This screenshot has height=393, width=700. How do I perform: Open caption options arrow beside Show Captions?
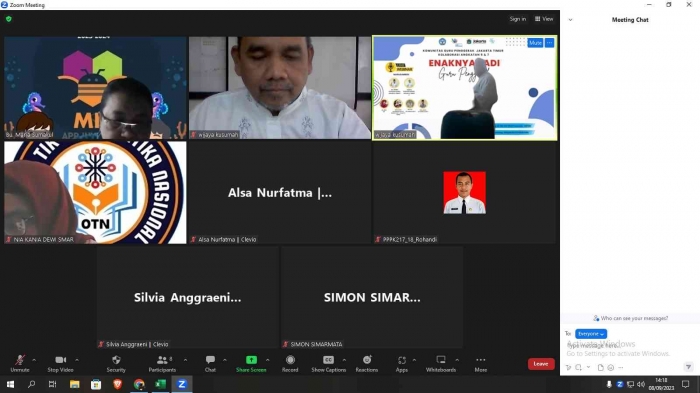pos(344,360)
